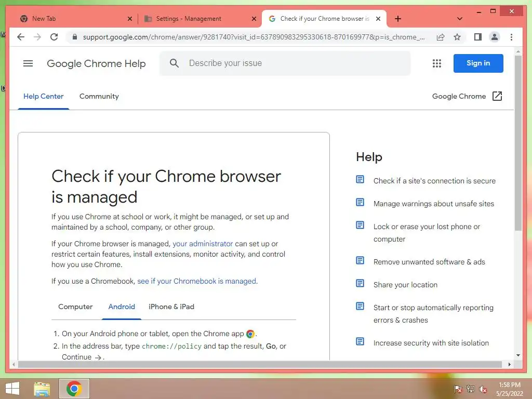Open the Chrome profile avatar menu
The image size is (532, 399).
pos(495,37)
